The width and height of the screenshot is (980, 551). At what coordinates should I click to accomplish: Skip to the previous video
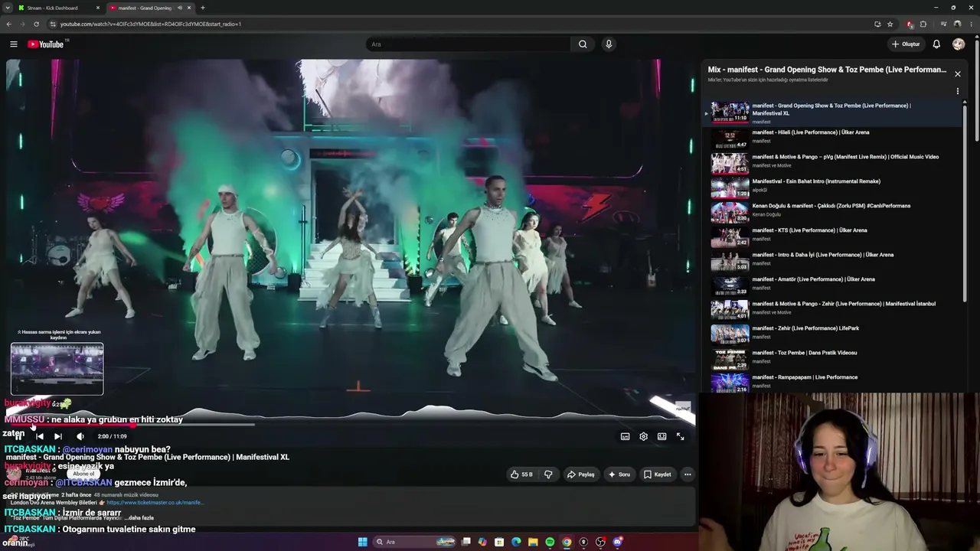tap(40, 436)
